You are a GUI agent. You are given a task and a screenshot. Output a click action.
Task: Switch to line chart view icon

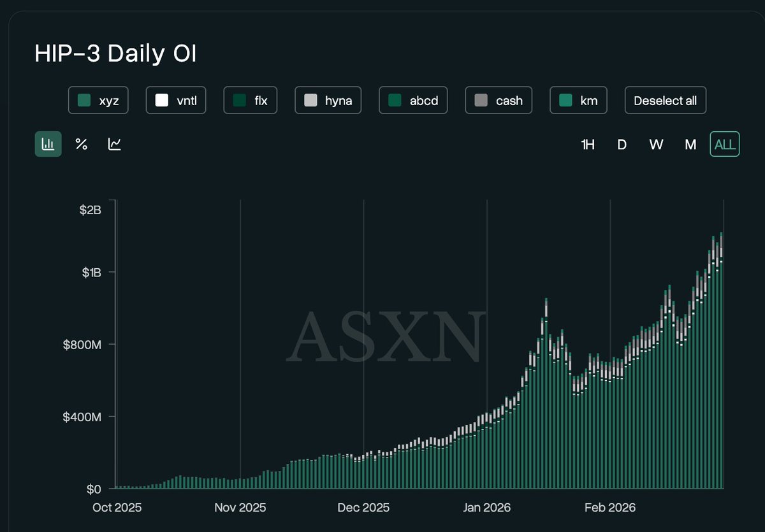(115, 144)
